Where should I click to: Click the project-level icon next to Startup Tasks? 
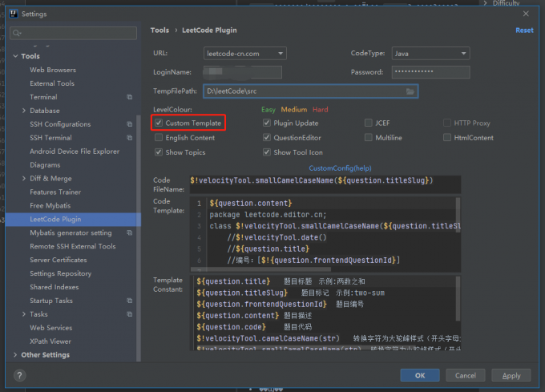[x=130, y=301]
